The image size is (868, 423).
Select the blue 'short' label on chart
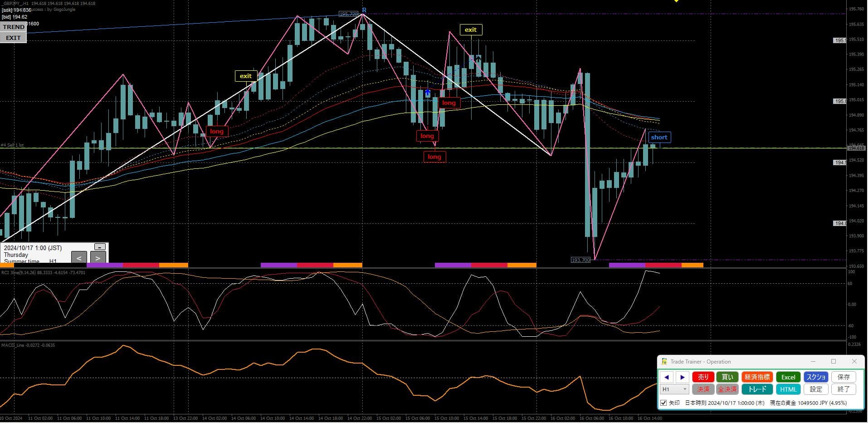[659, 138]
